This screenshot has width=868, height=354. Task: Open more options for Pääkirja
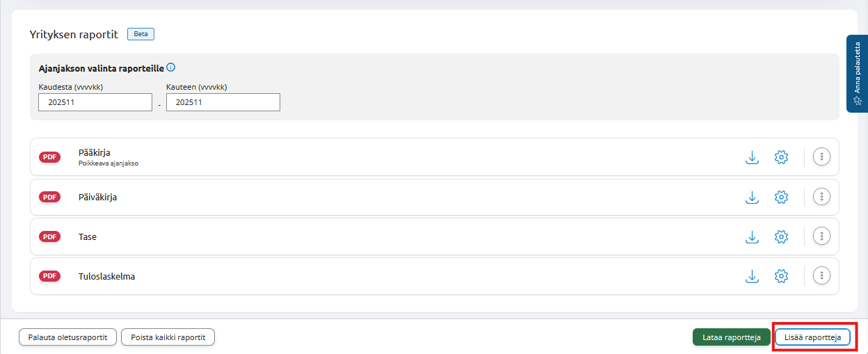(x=822, y=157)
